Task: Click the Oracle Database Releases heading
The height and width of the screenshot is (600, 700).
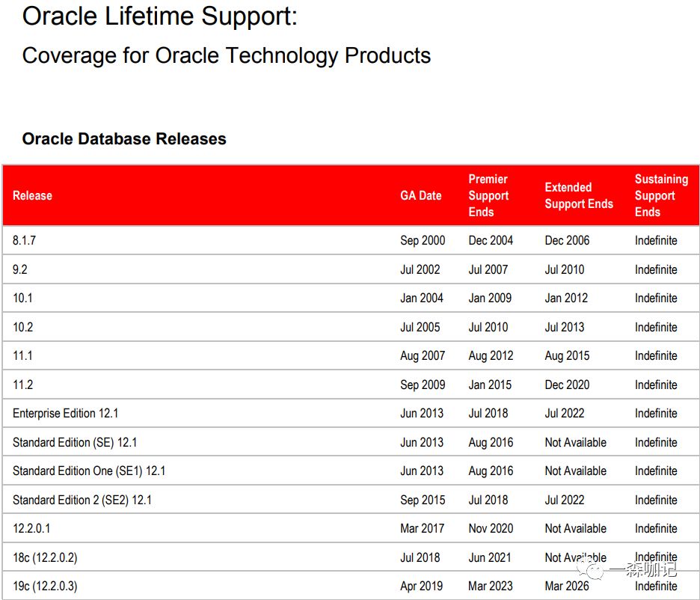Action: tap(124, 139)
